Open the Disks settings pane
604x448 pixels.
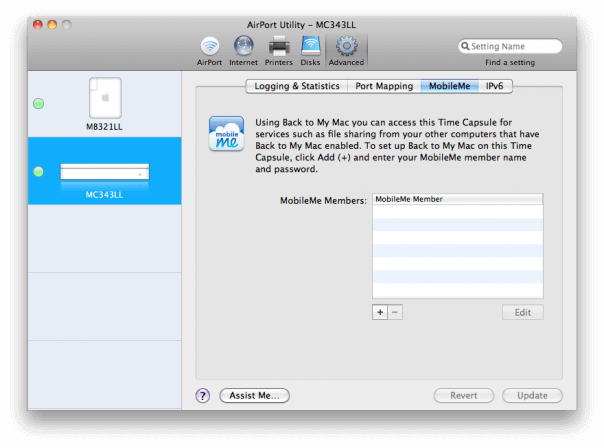coord(310,51)
